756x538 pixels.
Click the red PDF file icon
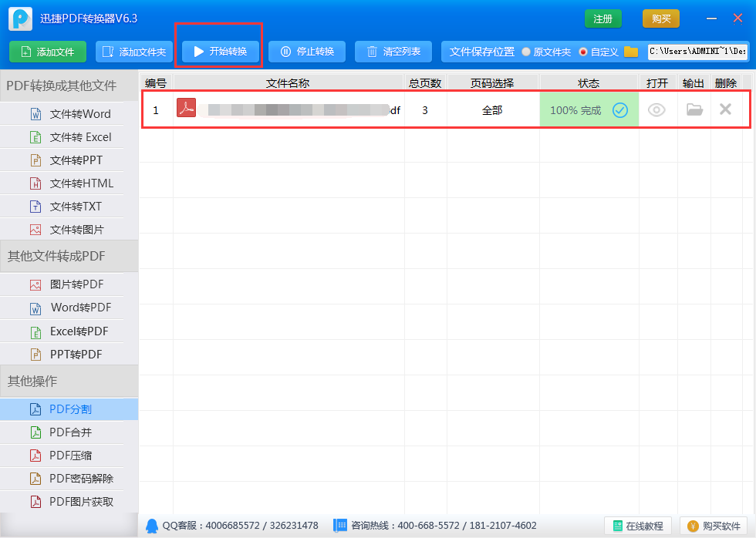(186, 108)
